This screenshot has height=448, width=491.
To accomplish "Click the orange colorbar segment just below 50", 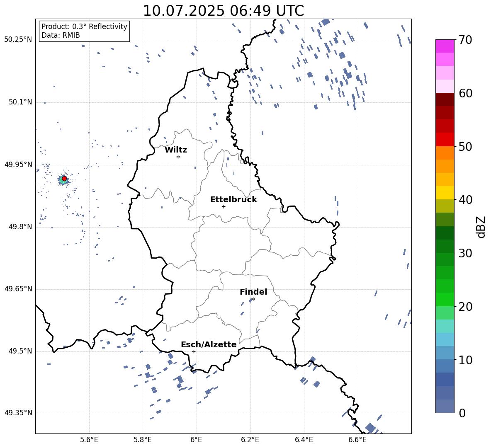I will pos(445,153).
